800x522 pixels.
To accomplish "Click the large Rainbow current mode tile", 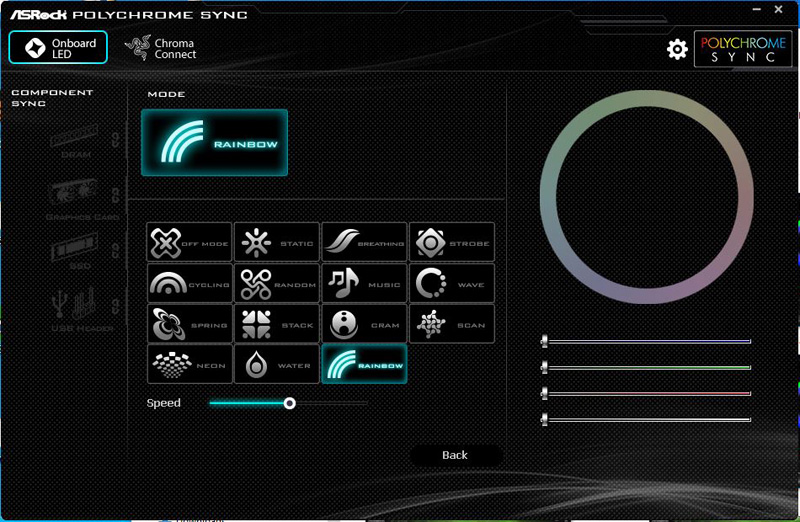I will point(214,142).
